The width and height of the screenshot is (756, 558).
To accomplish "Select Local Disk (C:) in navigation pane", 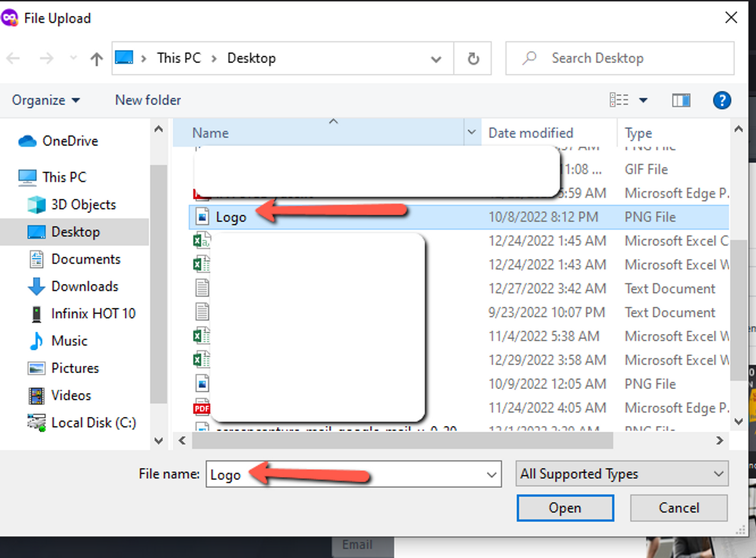I will [93, 423].
